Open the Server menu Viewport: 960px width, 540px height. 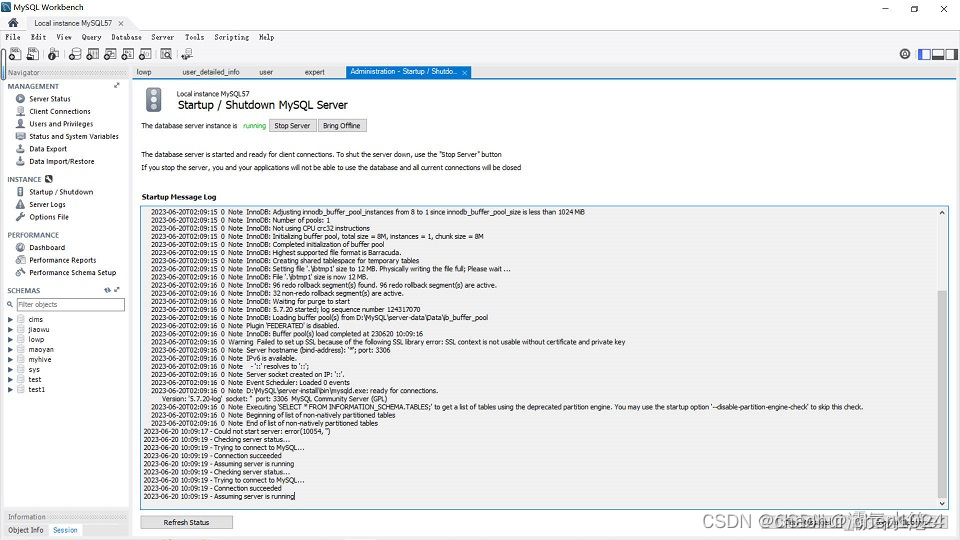(x=163, y=37)
